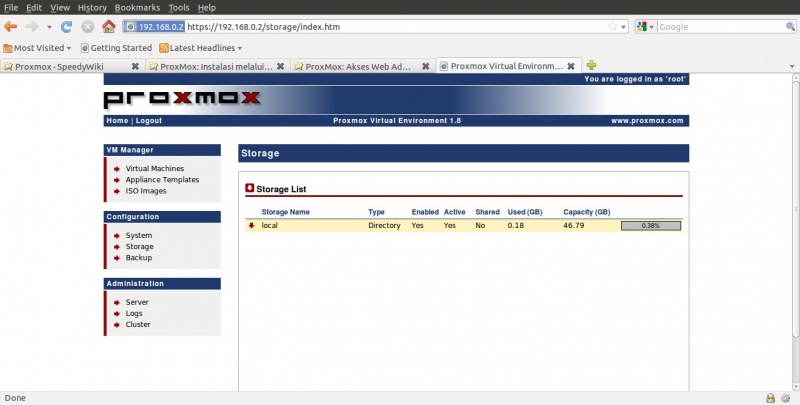Switch to ProxMox: Instalasi melalui tab
The image size is (800, 405).
pos(216,66)
